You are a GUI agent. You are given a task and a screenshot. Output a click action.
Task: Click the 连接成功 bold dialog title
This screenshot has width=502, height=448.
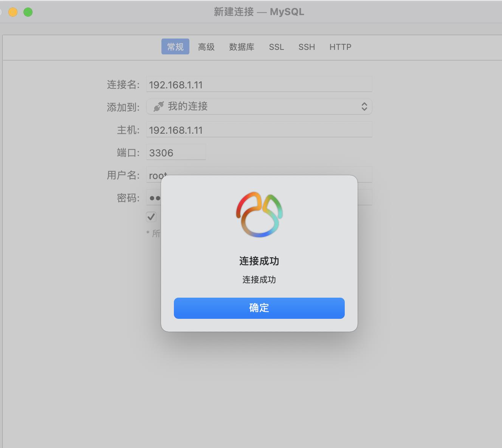pyautogui.click(x=259, y=261)
